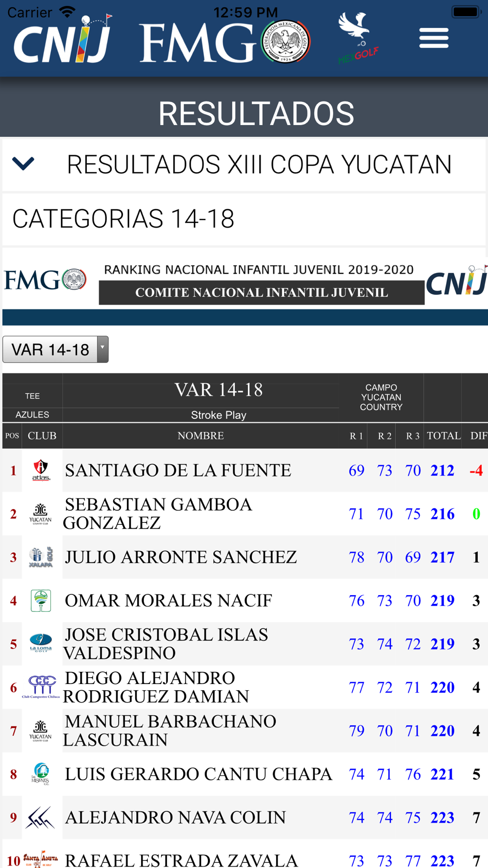Screen dimensions: 488x868
Task: Click the VAR 14-18 dropdown arrow
Action: coord(102,350)
